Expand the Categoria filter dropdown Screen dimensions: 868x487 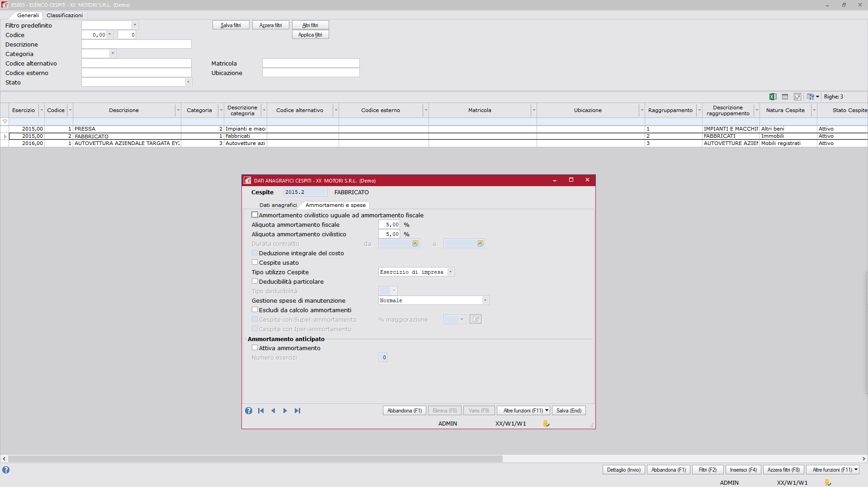(113, 54)
